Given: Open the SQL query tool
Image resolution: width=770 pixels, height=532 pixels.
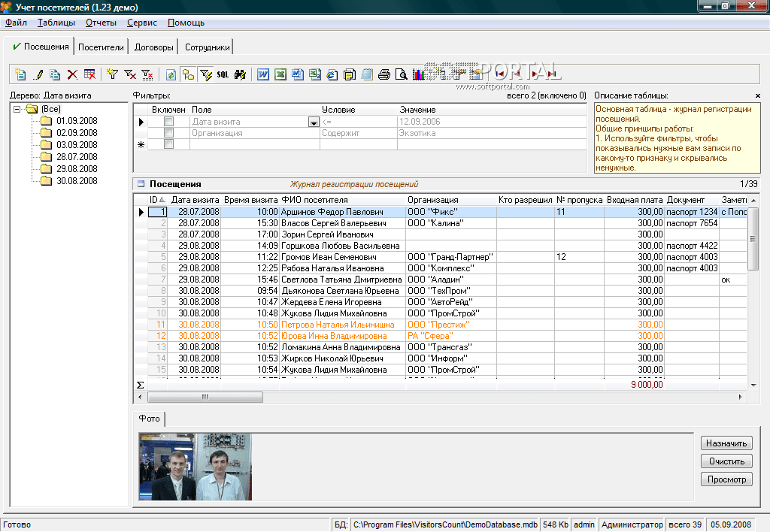Looking at the screenshot, I should [223, 74].
